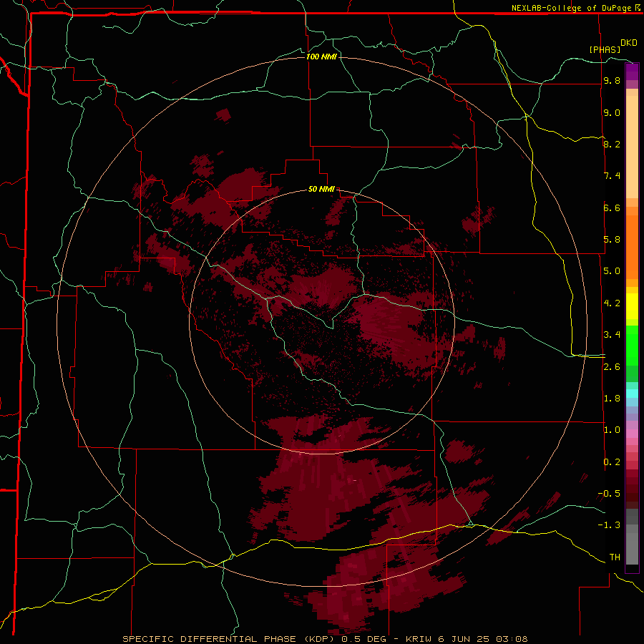Click the 4.2 value on color scale
The height and width of the screenshot is (644, 644).
point(612,303)
